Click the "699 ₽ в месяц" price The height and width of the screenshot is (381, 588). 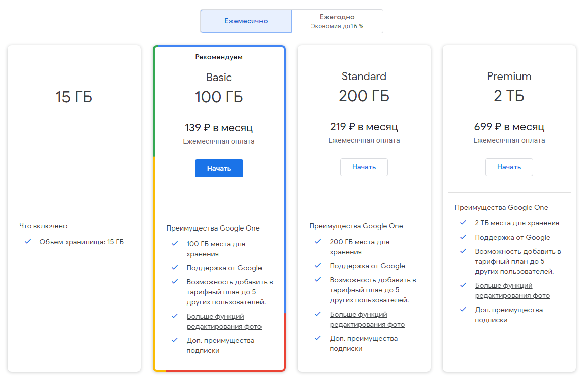(x=509, y=127)
